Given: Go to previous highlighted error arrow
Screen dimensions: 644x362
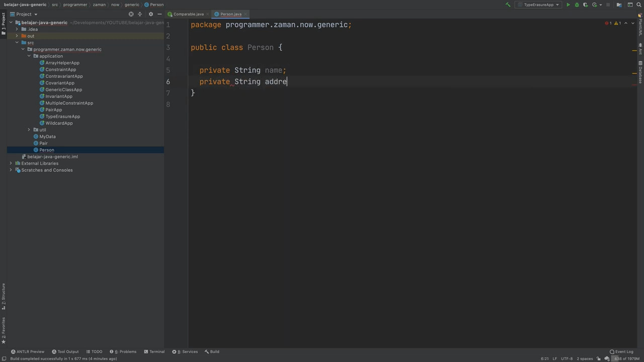Looking at the screenshot, I should click(x=626, y=23).
